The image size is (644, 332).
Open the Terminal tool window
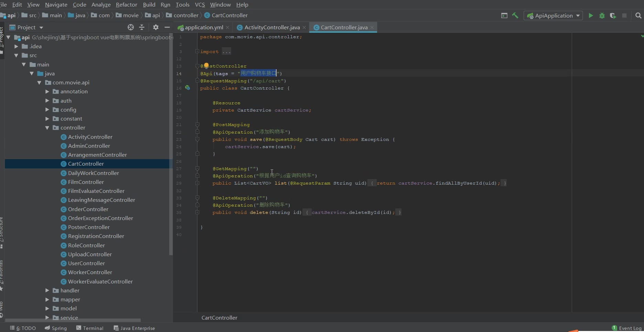point(90,328)
